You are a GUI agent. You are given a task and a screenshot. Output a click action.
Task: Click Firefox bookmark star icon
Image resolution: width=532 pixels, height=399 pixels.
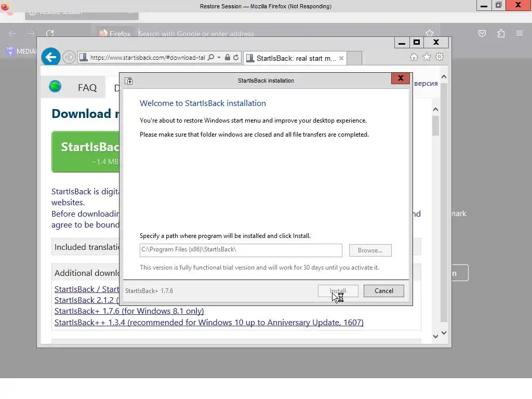430,33
